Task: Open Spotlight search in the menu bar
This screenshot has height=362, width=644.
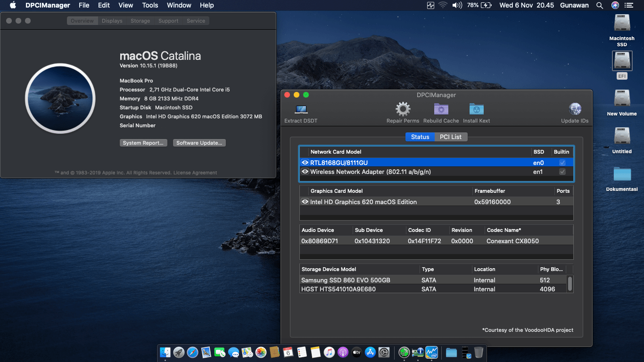Action: point(599,5)
